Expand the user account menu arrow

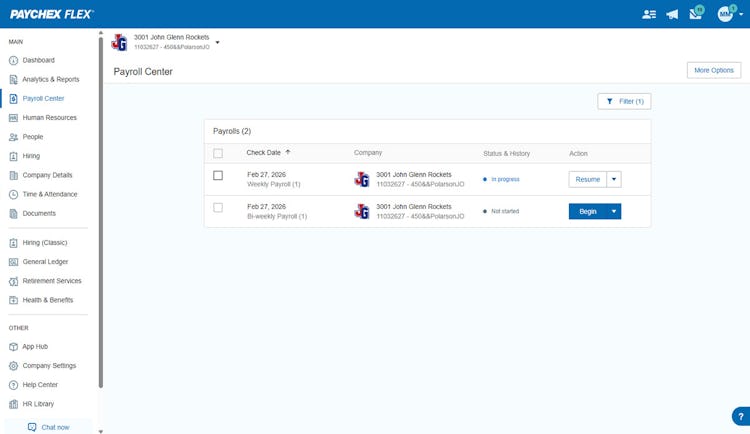(x=741, y=14)
